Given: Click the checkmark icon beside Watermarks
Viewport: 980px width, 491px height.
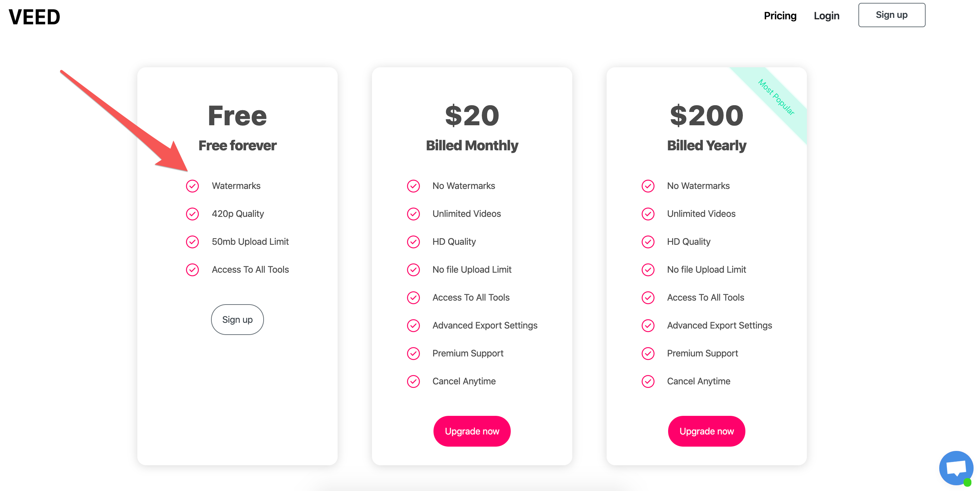Looking at the screenshot, I should click(192, 186).
